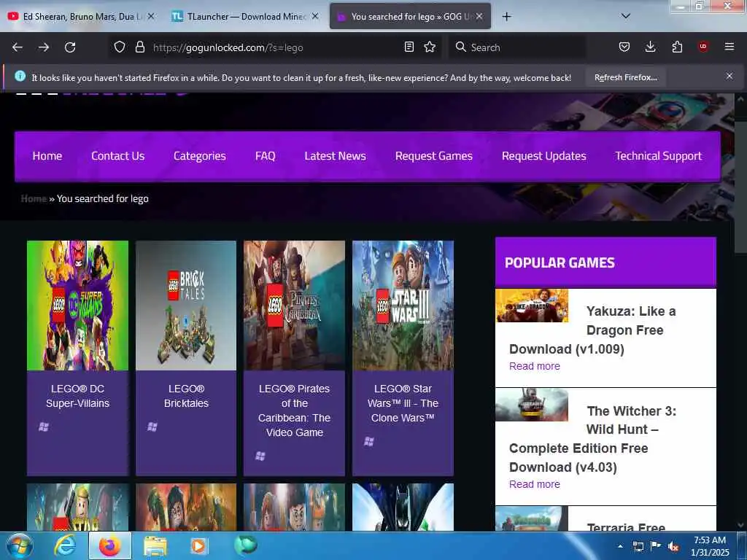Open the Contact Us menu item
Screen dimensions: 747x560
[x=117, y=156]
